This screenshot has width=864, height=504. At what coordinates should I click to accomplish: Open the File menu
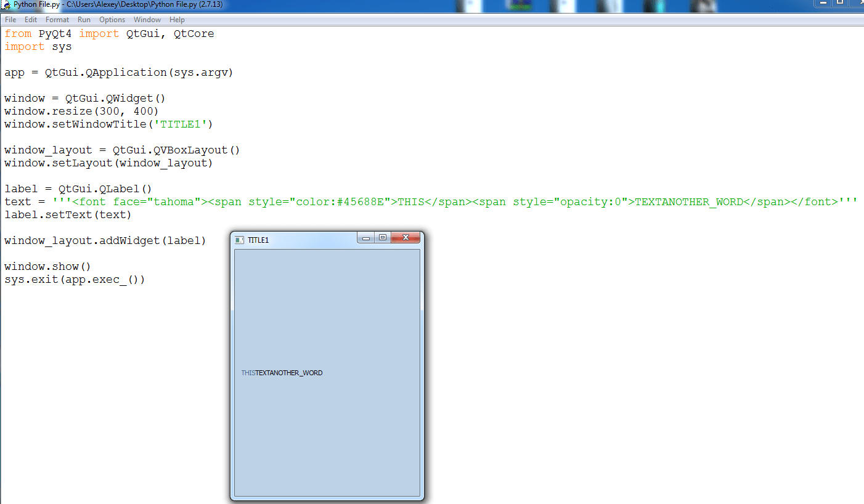tap(10, 19)
